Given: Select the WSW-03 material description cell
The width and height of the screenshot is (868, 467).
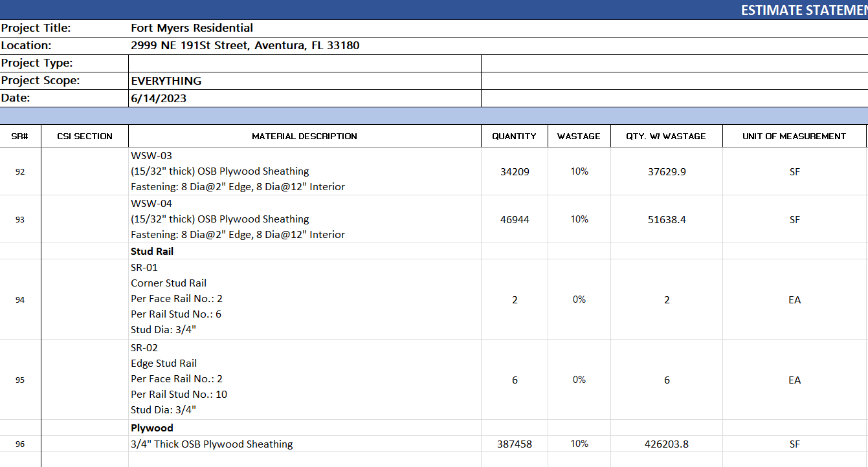Looking at the screenshot, I should pyautogui.click(x=305, y=171).
